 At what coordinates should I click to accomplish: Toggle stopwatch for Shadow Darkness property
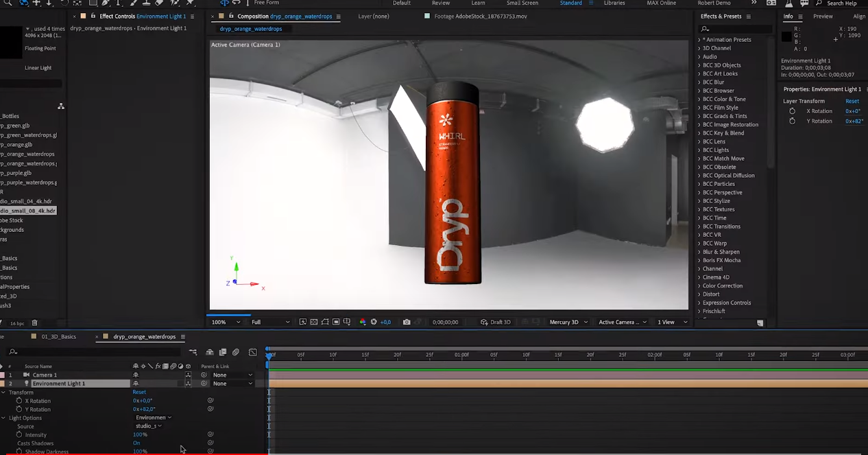[19, 452]
